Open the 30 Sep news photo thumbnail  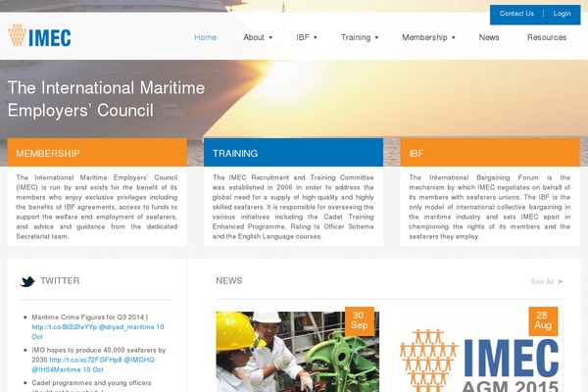click(297, 352)
